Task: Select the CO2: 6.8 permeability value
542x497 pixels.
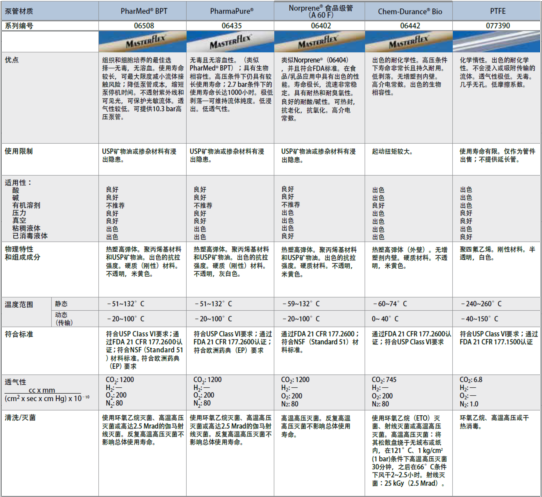Action: pos(471,379)
